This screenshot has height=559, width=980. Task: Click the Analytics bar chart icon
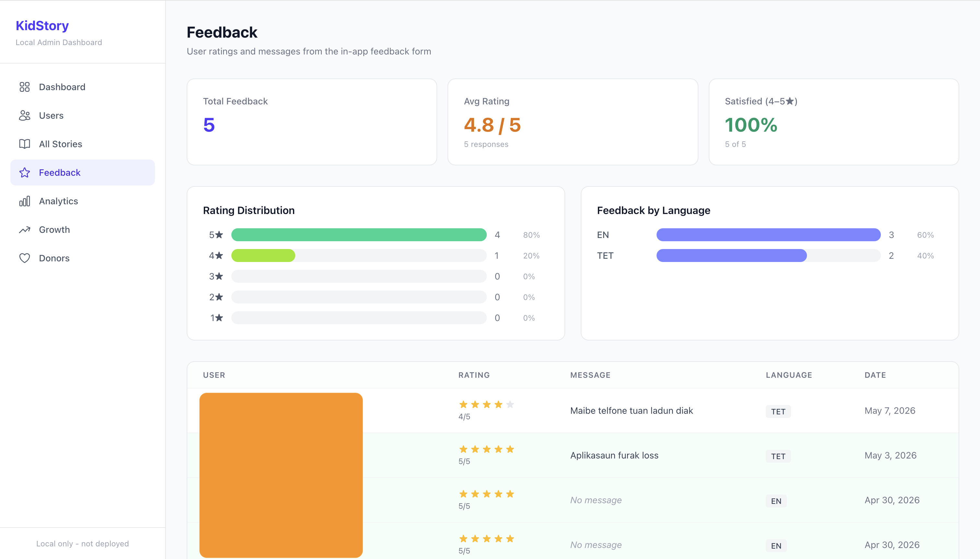coord(25,201)
